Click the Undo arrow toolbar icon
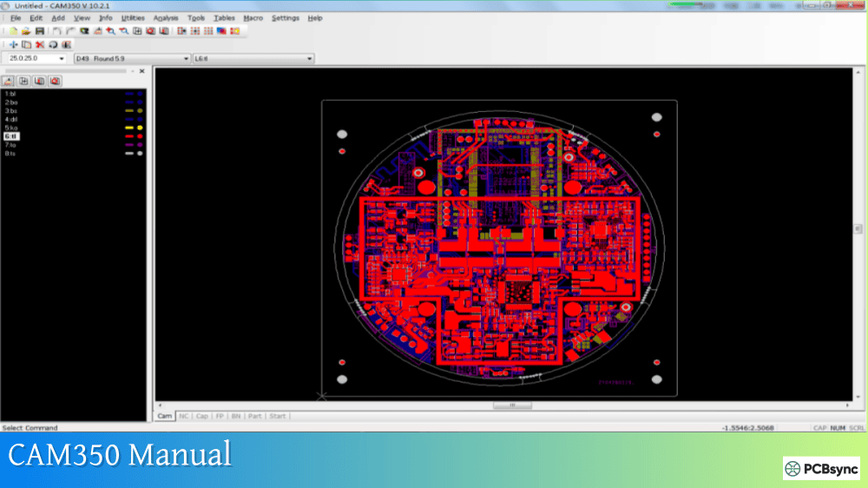This screenshot has width=868, height=488. tap(56, 30)
